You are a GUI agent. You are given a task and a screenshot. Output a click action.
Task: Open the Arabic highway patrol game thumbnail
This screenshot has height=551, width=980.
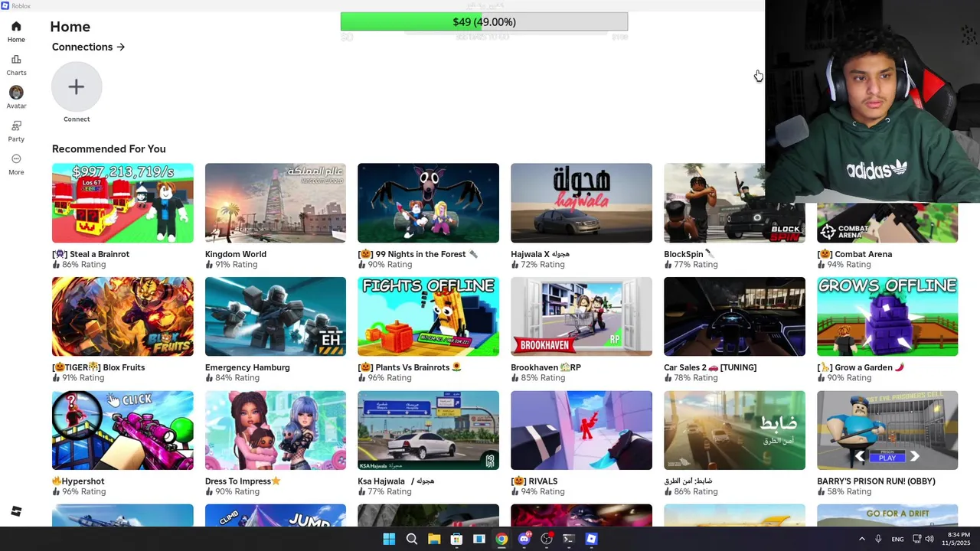pos(734,430)
